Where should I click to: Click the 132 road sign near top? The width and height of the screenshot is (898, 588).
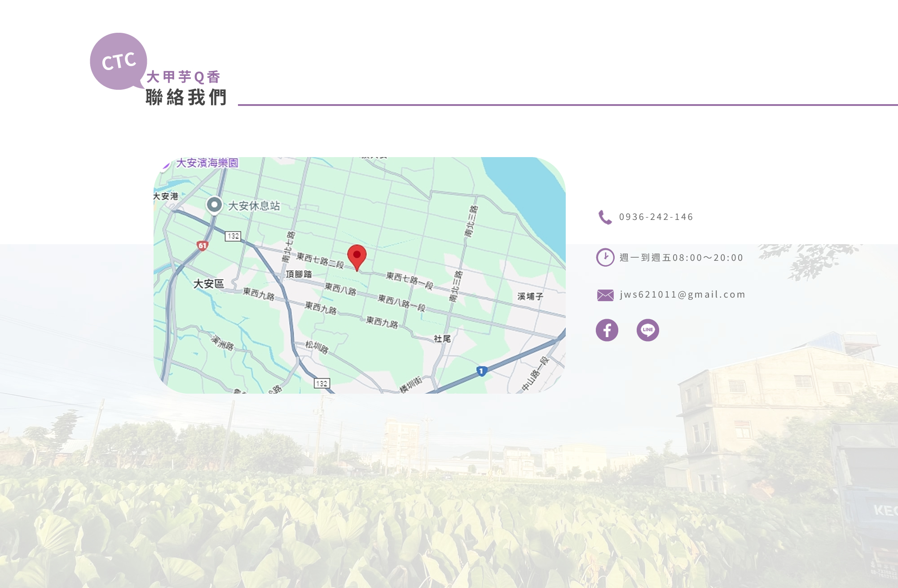233,236
